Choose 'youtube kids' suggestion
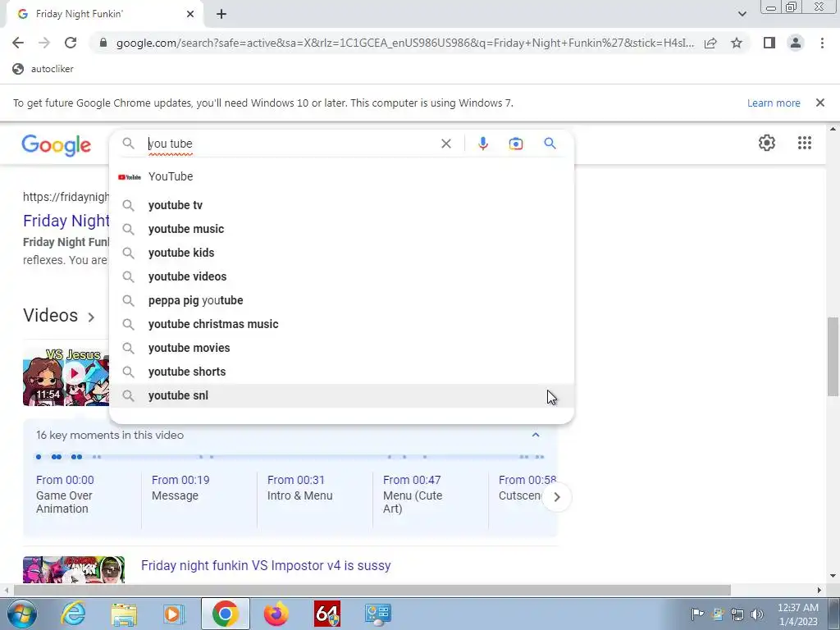Viewport: 840px width, 630px height. [341, 253]
